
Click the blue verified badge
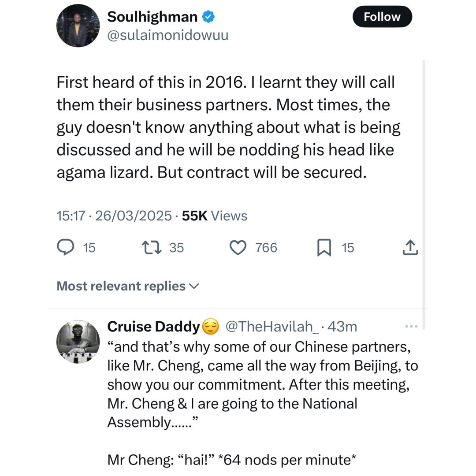(208, 17)
